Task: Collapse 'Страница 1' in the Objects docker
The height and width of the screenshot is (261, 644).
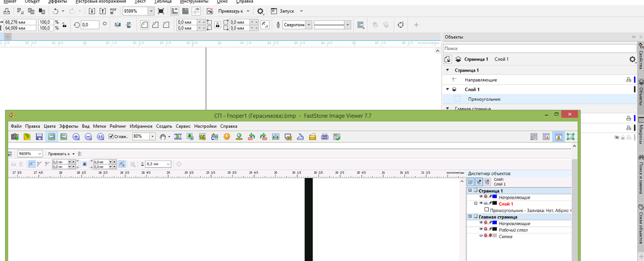Action: (447, 70)
